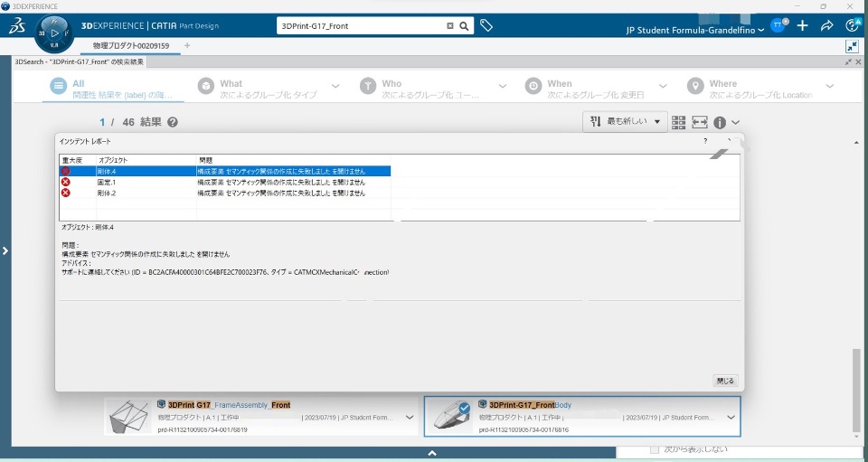Click the 閉じる button
Image resolution: width=868 pixels, height=462 pixels.
tap(725, 381)
